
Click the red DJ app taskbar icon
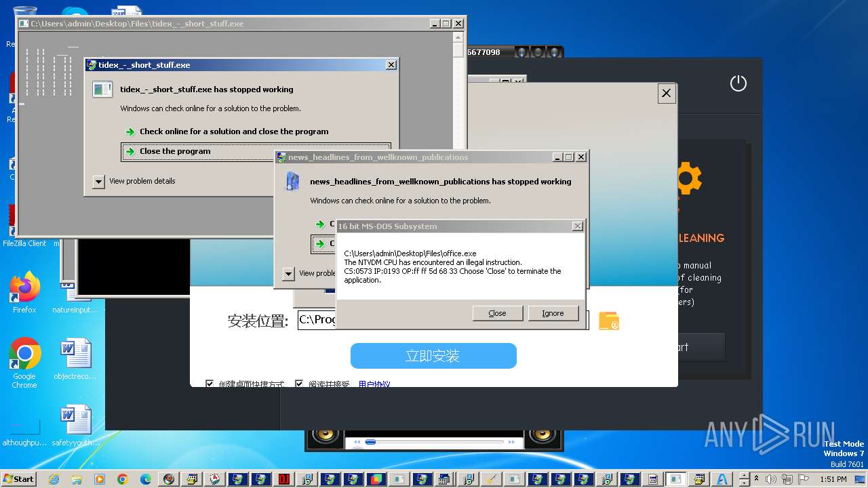283,479
